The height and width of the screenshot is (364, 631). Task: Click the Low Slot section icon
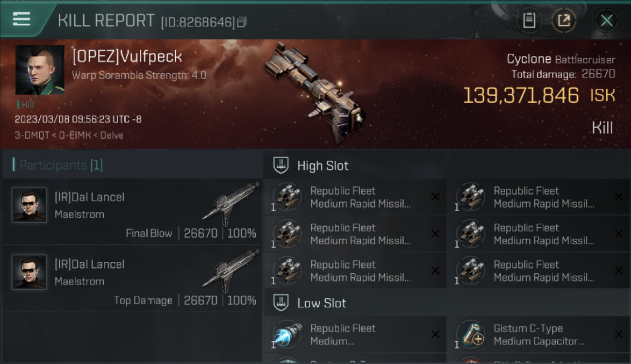point(282,303)
